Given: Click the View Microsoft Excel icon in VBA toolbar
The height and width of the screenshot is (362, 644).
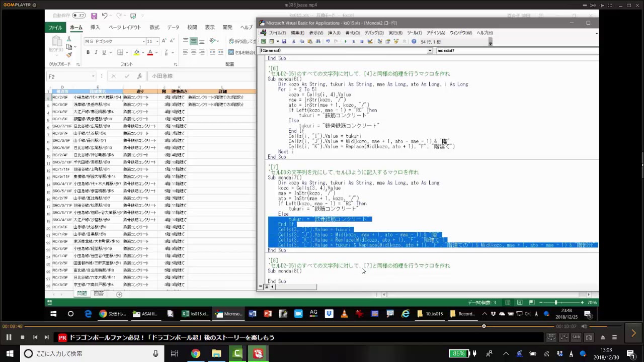Looking at the screenshot, I should coord(263,42).
